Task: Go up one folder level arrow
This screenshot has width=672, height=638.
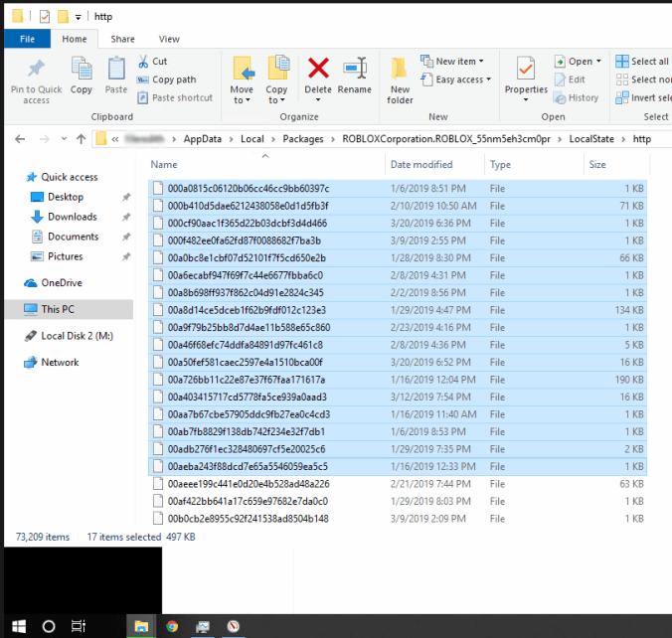Action: pos(81,139)
